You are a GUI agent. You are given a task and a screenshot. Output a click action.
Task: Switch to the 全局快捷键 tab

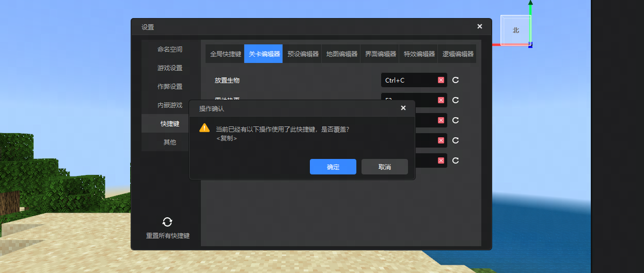pyautogui.click(x=226, y=54)
